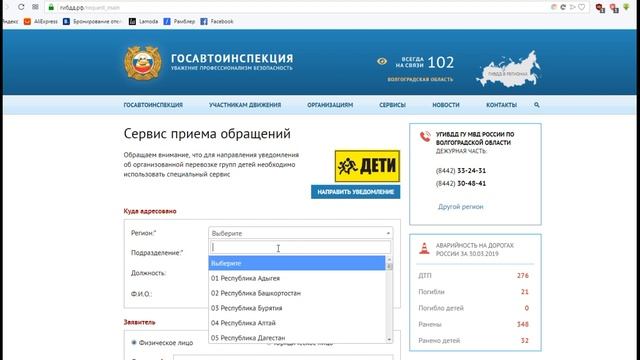
Task: Click the Куда адресовано section label
Action: tap(150, 211)
